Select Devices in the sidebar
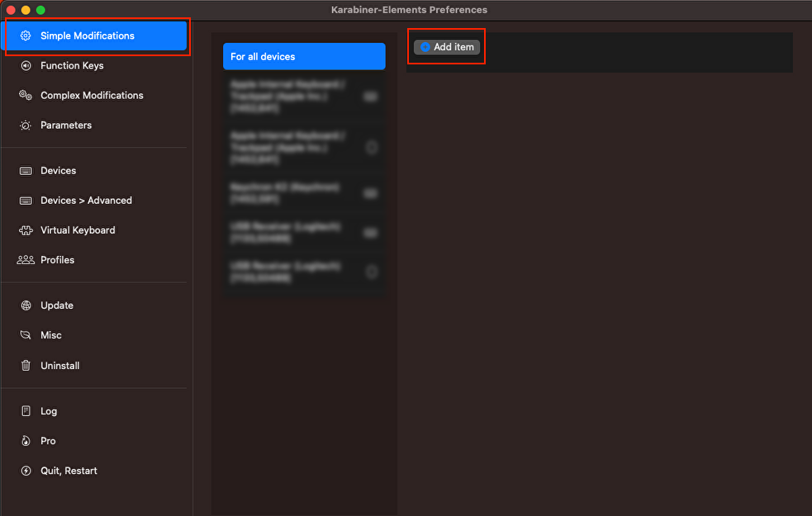The height and width of the screenshot is (516, 812). [x=58, y=171]
